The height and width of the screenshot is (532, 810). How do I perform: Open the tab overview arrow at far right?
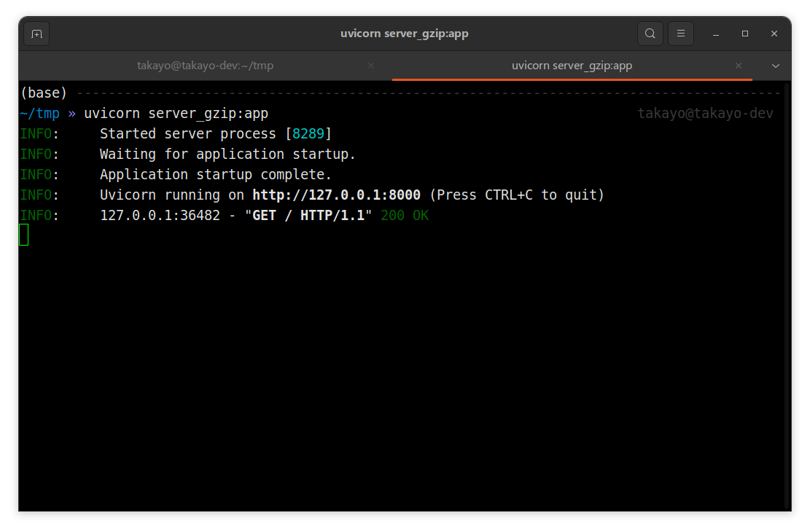[775, 65]
